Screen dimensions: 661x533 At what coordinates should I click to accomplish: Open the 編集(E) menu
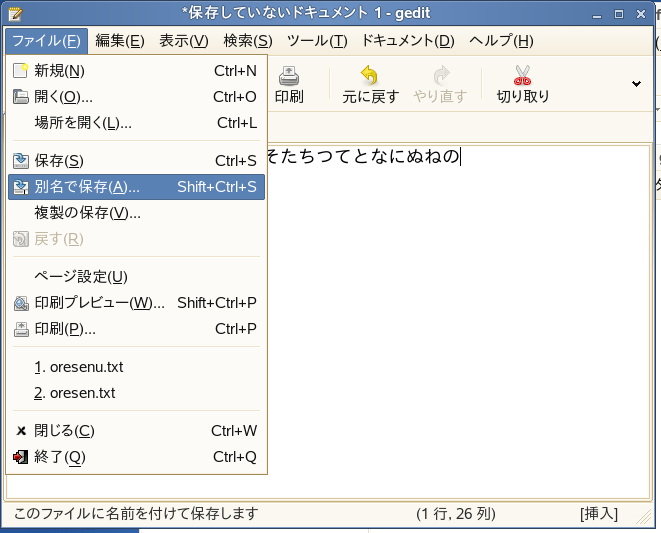pos(120,41)
